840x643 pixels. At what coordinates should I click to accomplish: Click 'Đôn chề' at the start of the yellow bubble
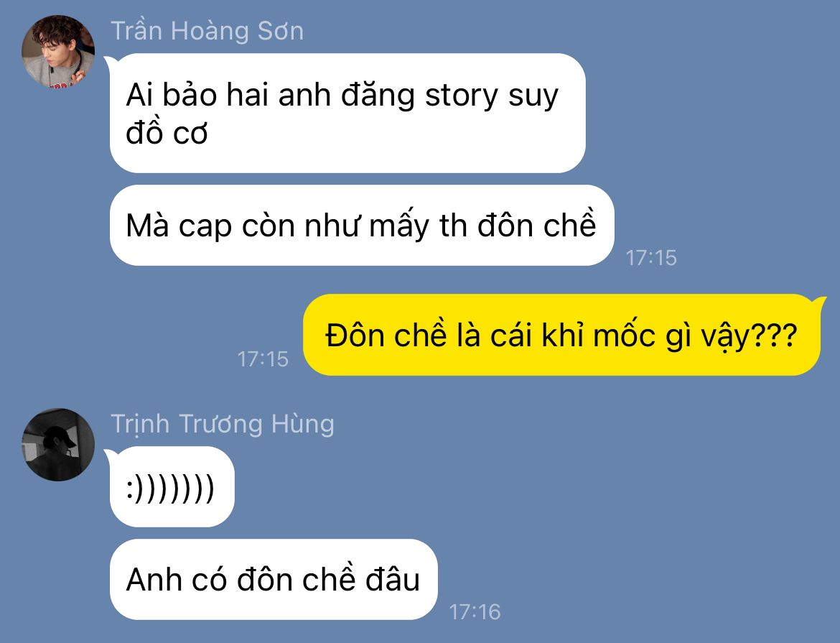[x=385, y=336]
